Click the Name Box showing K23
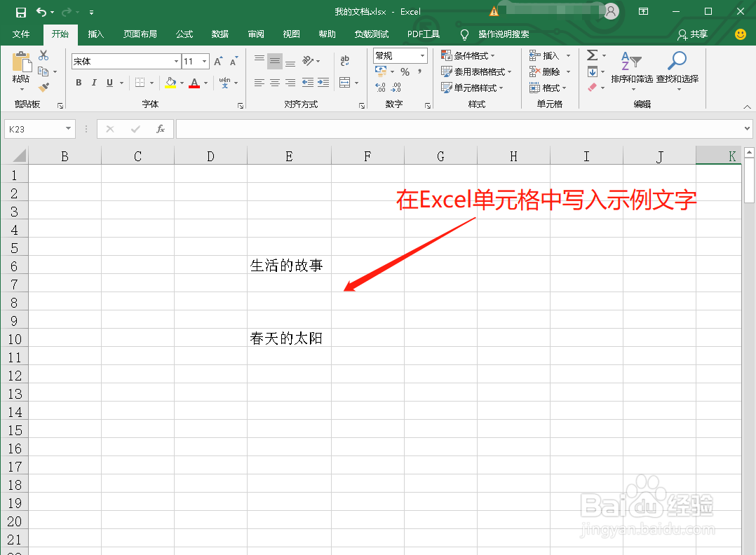This screenshot has height=555, width=756. tap(40, 129)
